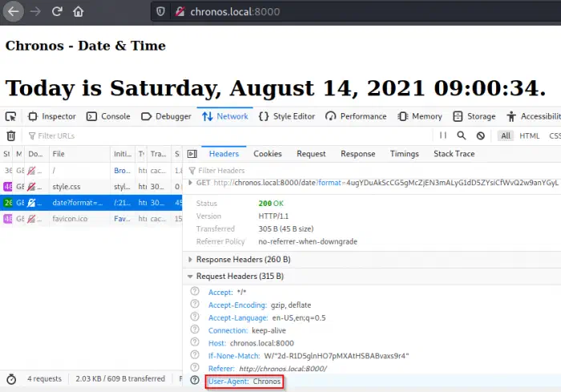Open help icon for Accept header
The image size is (561, 392).
tap(195, 291)
